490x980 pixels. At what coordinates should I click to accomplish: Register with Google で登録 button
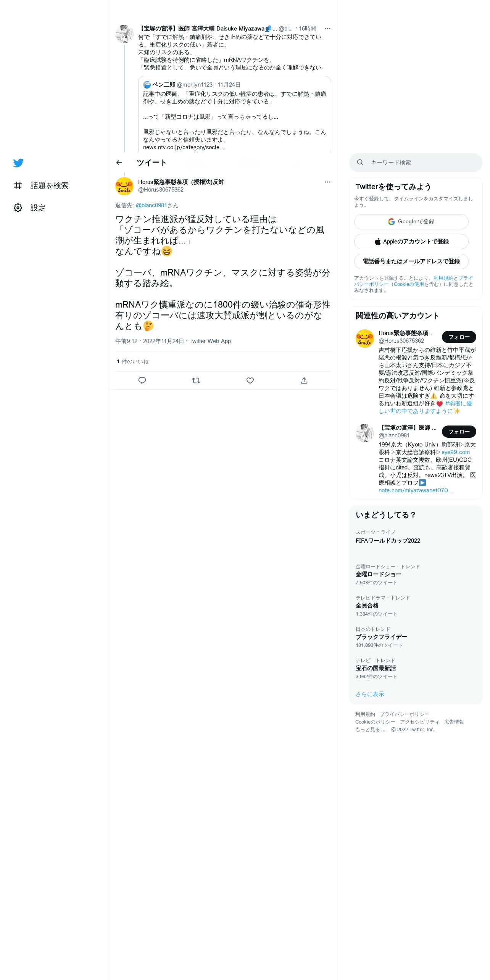(411, 222)
